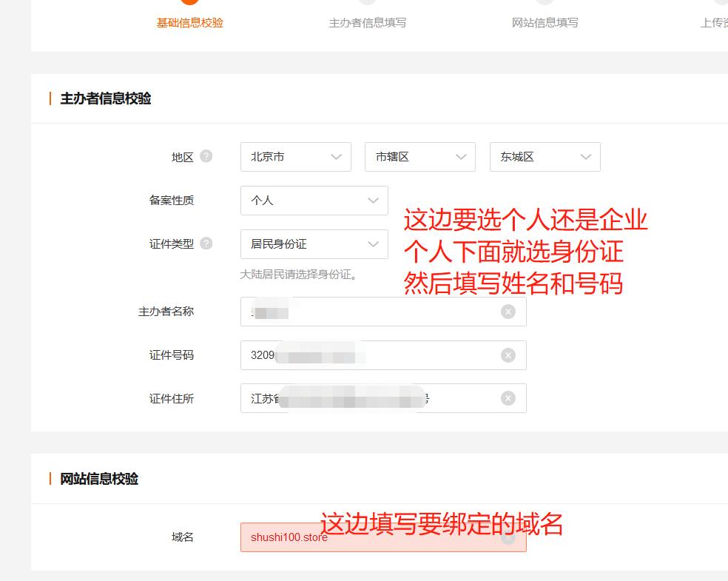Click the 基础信息校验 step label
The width and height of the screenshot is (728, 581).
click(x=189, y=22)
